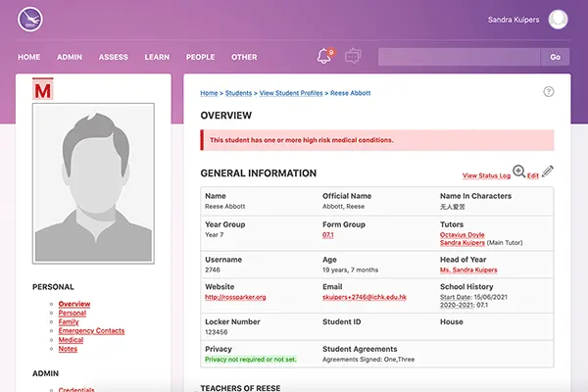Open the help question mark icon
The width and height of the screenshot is (588, 392).
(x=549, y=92)
